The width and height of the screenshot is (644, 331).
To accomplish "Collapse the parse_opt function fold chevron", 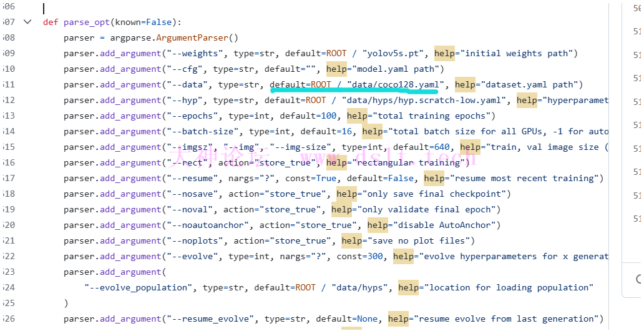I will 27,22.
